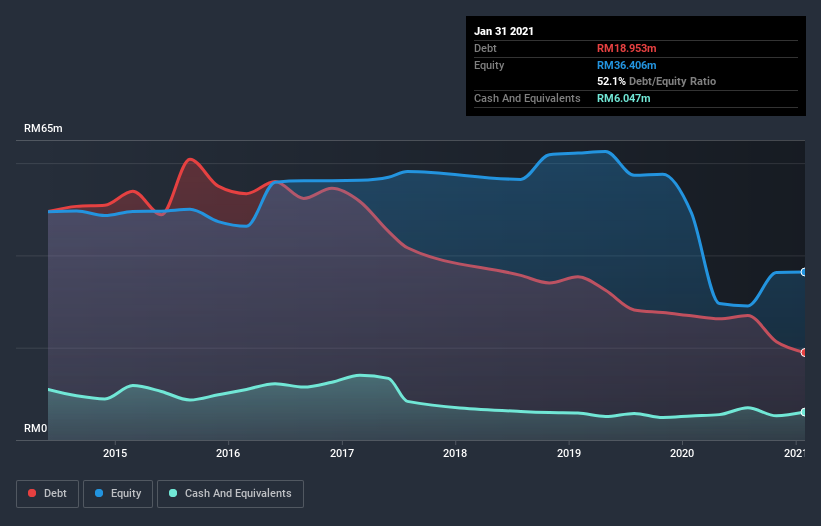821x526 pixels.
Task: Click the Debt label in tooltip
Action: [x=485, y=48]
